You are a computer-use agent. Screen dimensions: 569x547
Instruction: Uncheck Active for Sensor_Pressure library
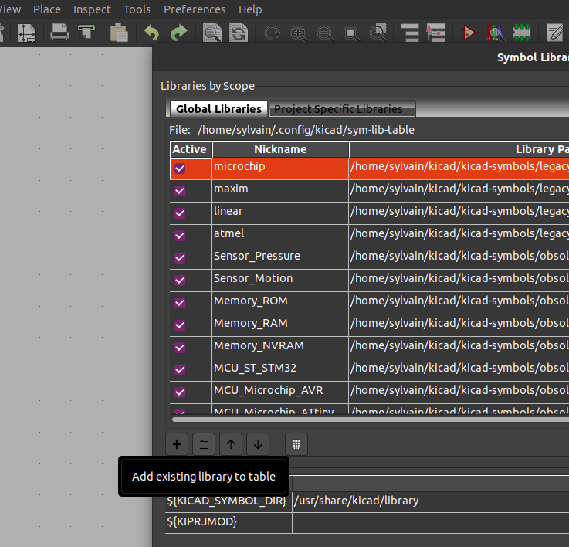[180, 258]
